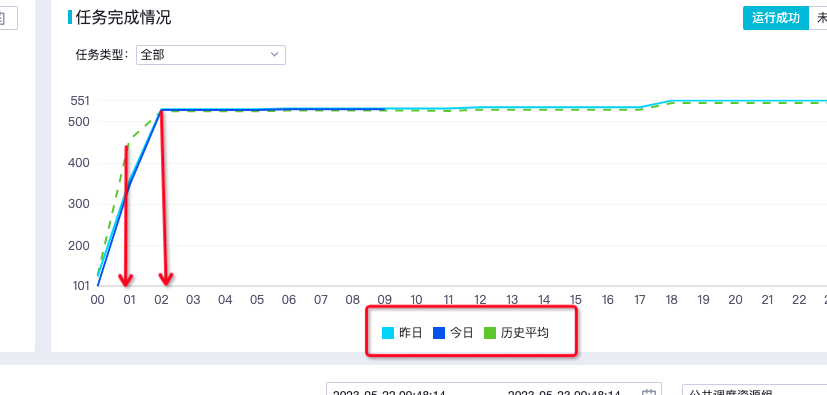827x395 pixels.
Task: Click the 09 hour label on x-axis
Action: [x=384, y=300]
